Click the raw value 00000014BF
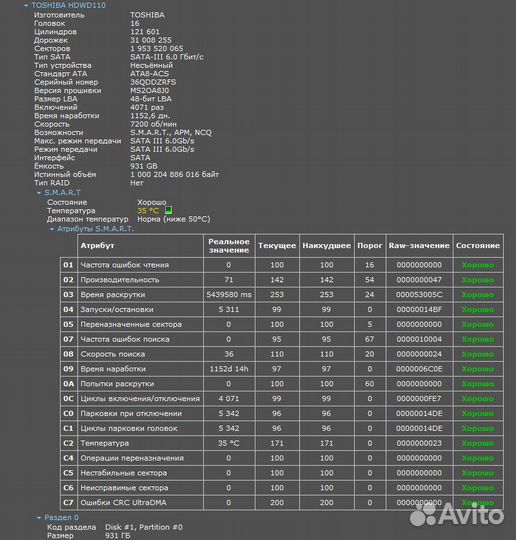 coord(419,310)
